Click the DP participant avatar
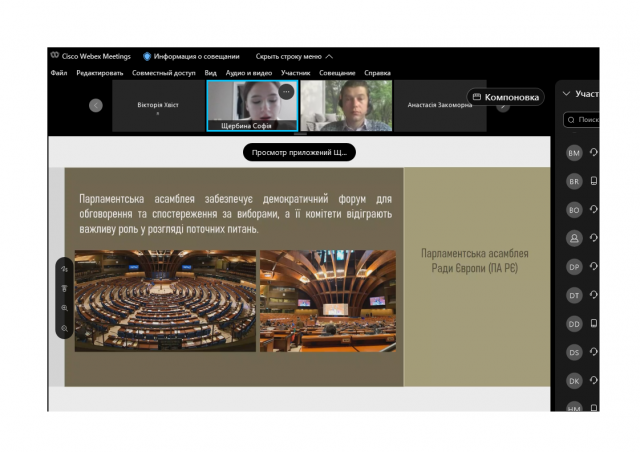The width and height of the screenshot is (640, 452). pos(574,267)
